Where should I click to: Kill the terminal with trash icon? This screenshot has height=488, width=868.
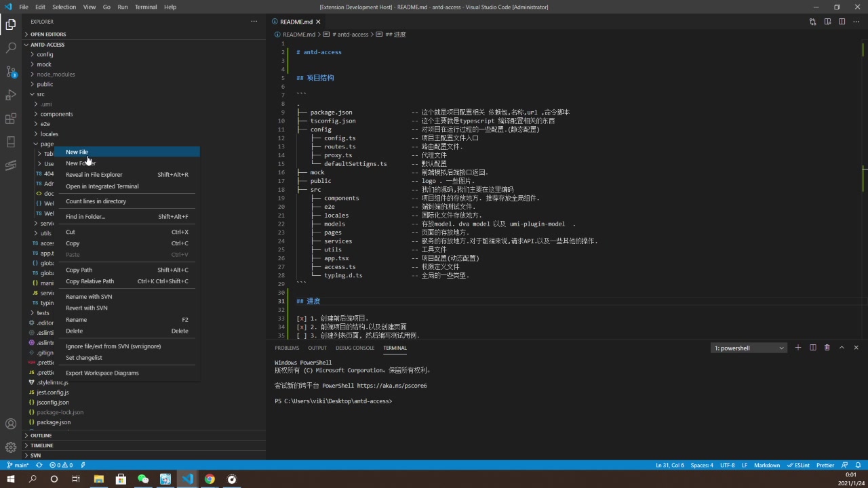coord(827,348)
